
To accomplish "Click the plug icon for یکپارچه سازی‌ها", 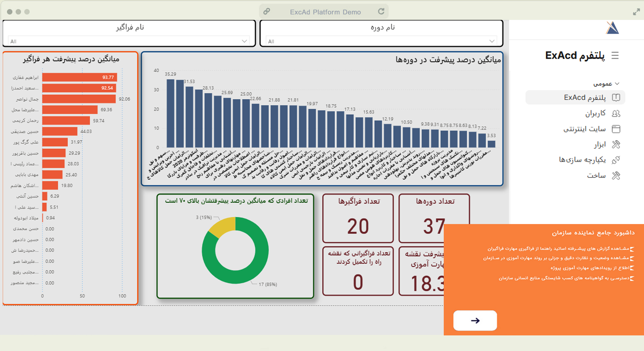I will 616,160.
